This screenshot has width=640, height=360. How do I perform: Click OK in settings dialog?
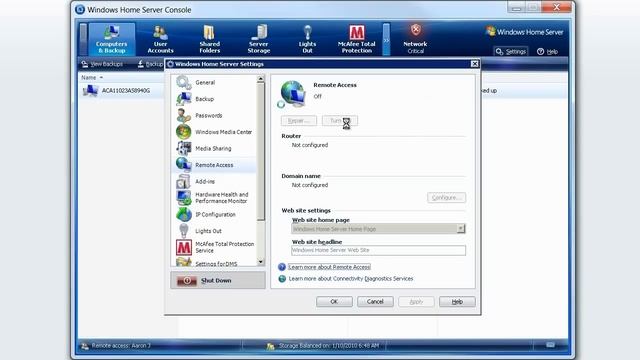pyautogui.click(x=334, y=302)
